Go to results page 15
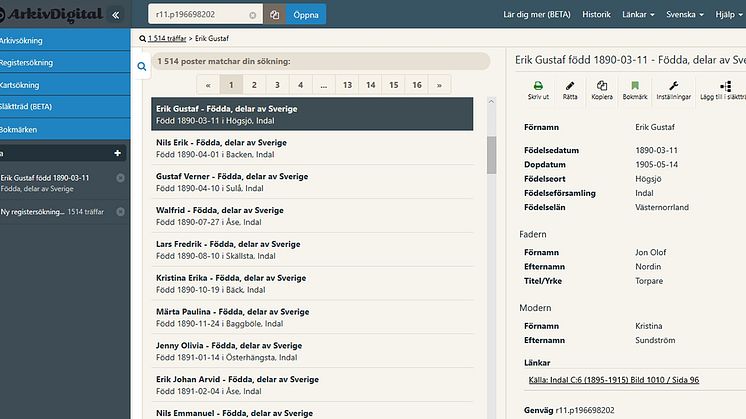 click(x=393, y=85)
